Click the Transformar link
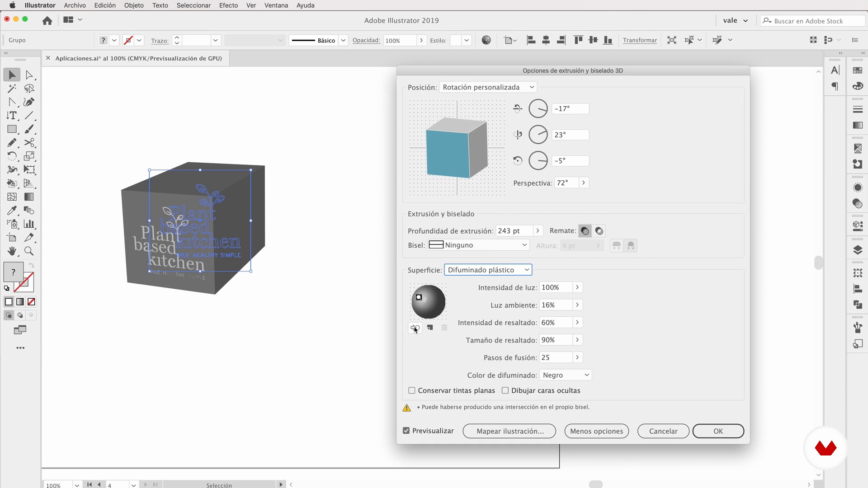 [640, 40]
